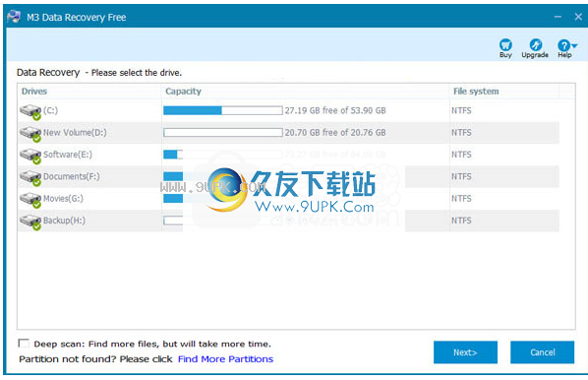Viewport: 588px width, 380px height.
Task: Select the 'Movies(G:)' label
Action: pos(63,198)
